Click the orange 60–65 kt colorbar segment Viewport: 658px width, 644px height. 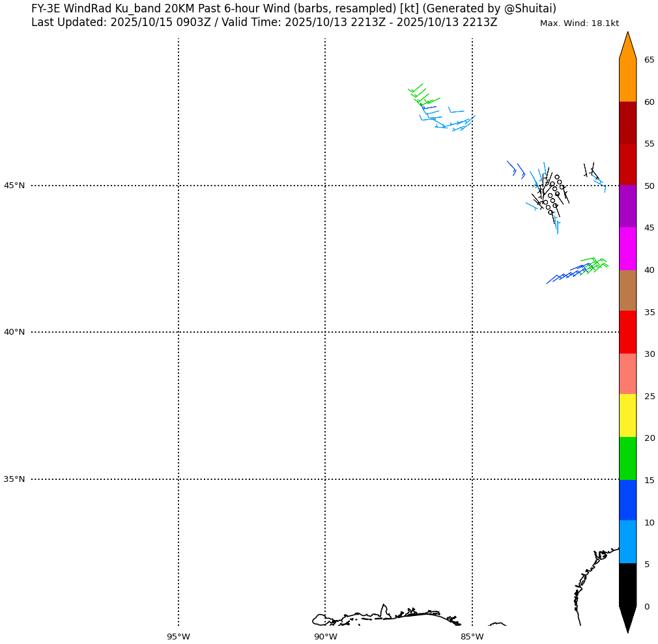[627, 81]
